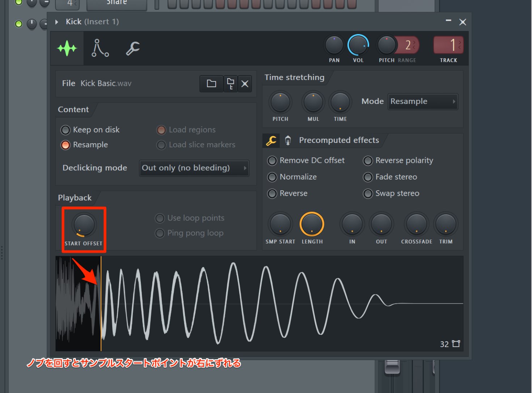This screenshot has height=393, width=532.
Task: Click the pitch RANGE value box
Action: click(x=409, y=45)
